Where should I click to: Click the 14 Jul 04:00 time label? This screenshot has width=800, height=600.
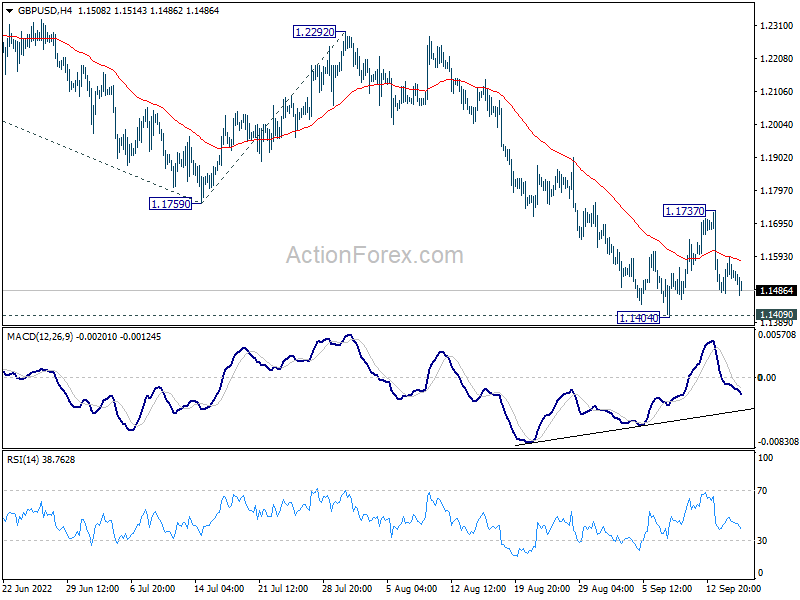[220, 589]
